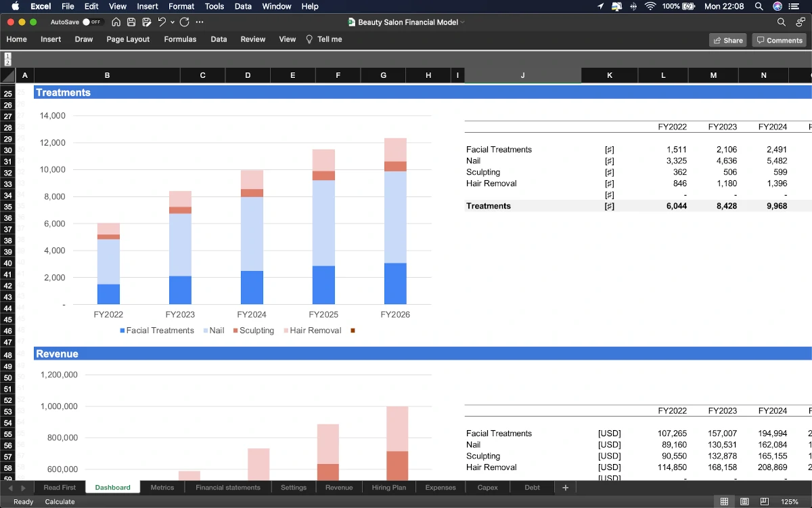Open the Tools menu in menu bar
812x508 pixels.
(x=215, y=6)
